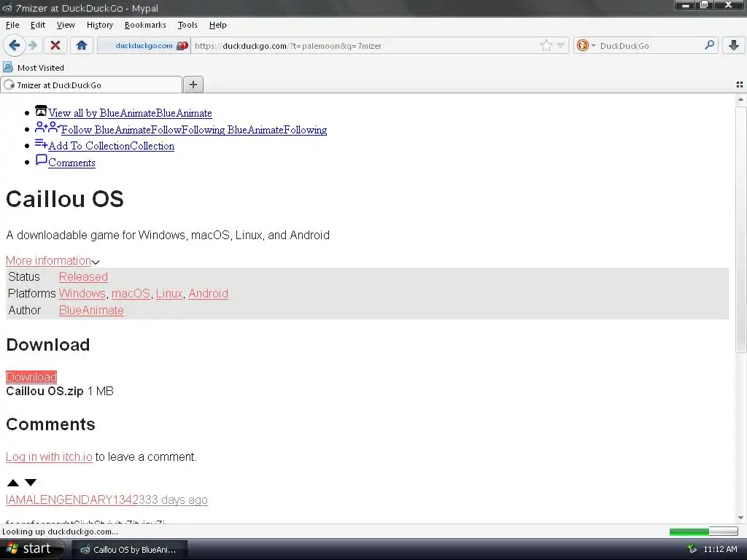The image size is (747, 560).
Task: Click the red Download button
Action: [31, 377]
